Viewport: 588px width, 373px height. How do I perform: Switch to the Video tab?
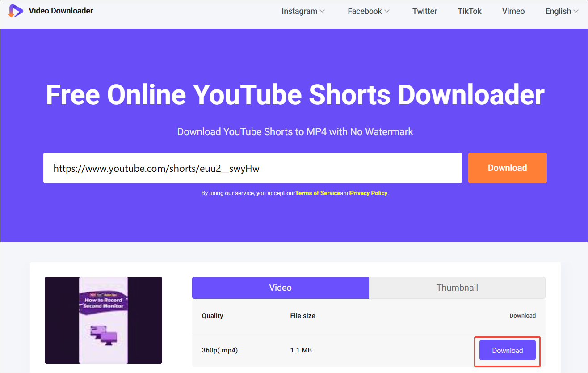[x=281, y=288]
